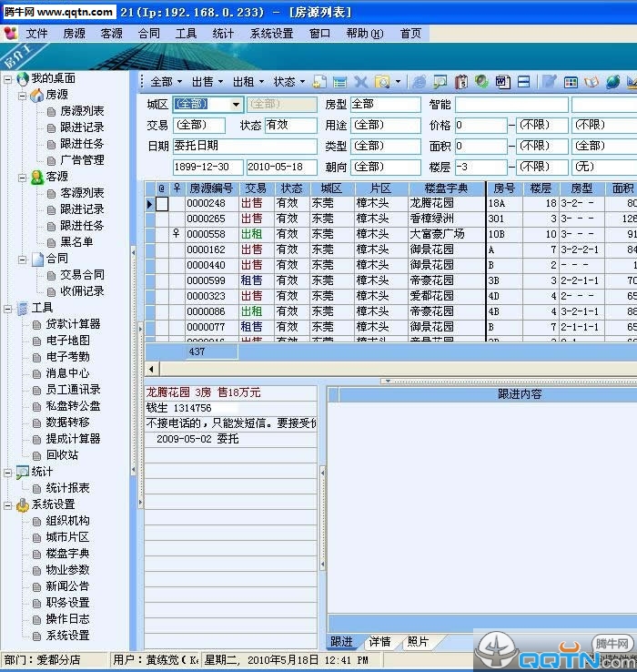Open 房源列表 in the tree
637x672 pixels.
82,111
